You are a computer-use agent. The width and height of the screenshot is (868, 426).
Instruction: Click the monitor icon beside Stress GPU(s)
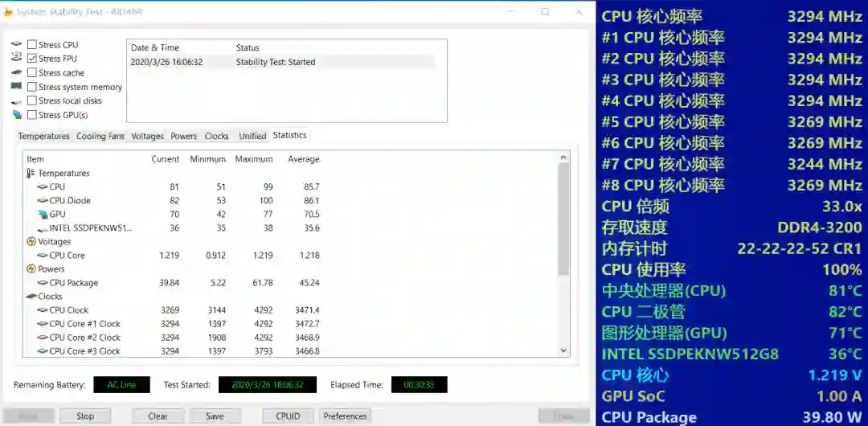click(17, 115)
